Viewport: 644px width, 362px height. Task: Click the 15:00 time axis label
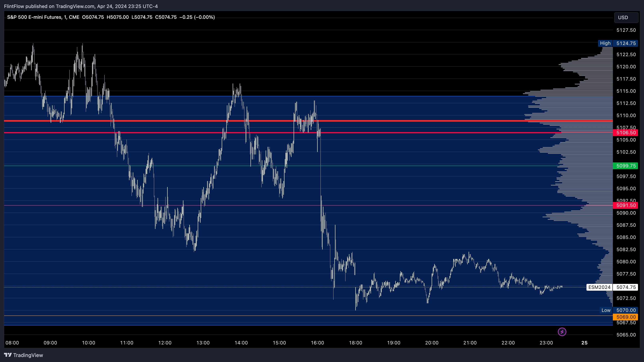coord(279,343)
